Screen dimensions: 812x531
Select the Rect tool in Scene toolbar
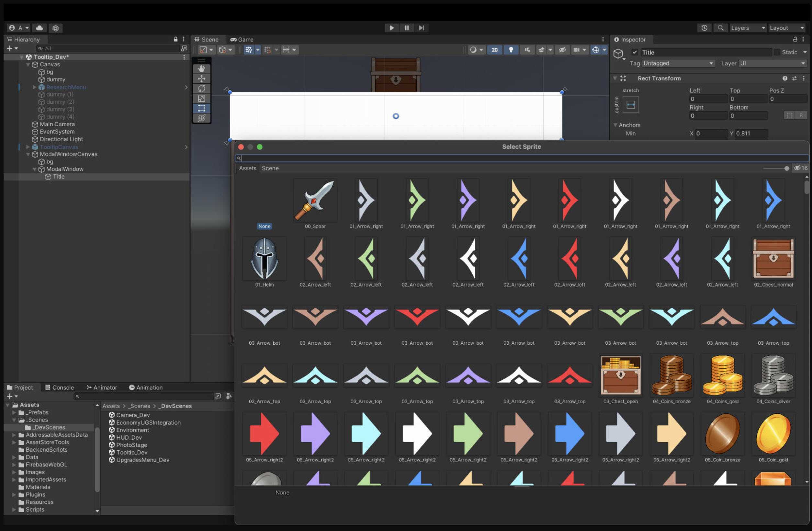(201, 108)
